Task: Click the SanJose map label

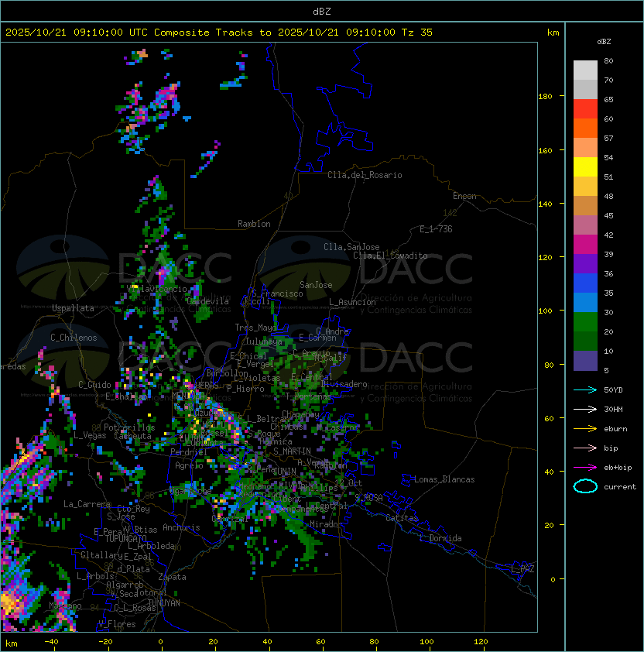Action: [x=316, y=285]
